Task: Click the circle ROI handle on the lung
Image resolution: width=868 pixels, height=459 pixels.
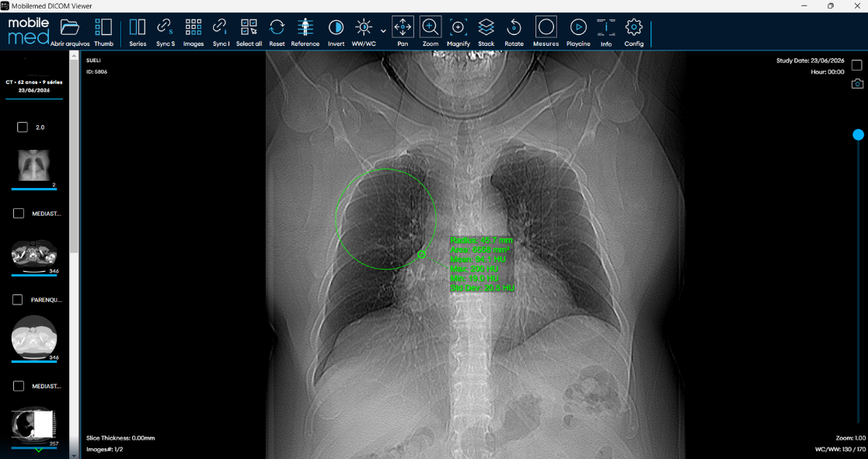Action: (421, 255)
